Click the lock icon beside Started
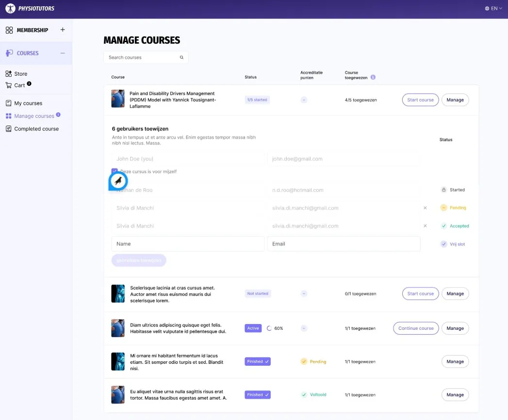The height and width of the screenshot is (420, 508). coord(444,190)
